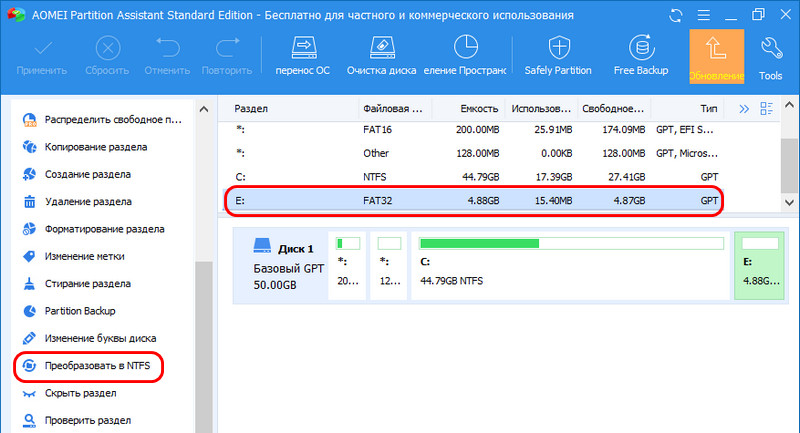Click the partition list scrollbar thumb
800x433 pixels.
[x=790, y=166]
